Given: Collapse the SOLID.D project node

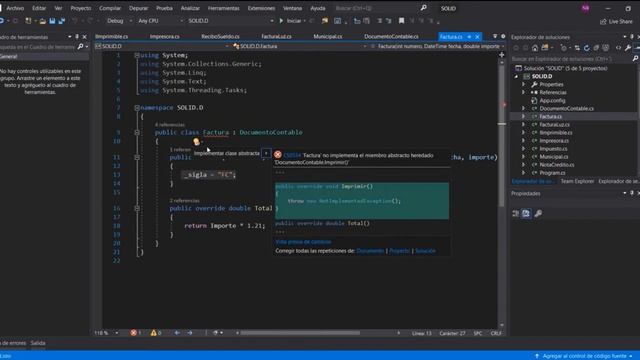Looking at the screenshot, I should (x=516, y=76).
